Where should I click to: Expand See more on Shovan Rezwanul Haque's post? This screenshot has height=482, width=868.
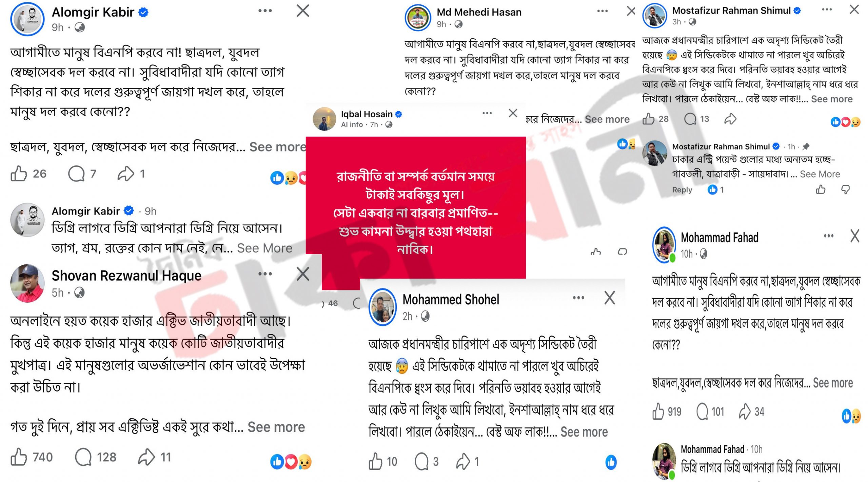click(x=276, y=427)
